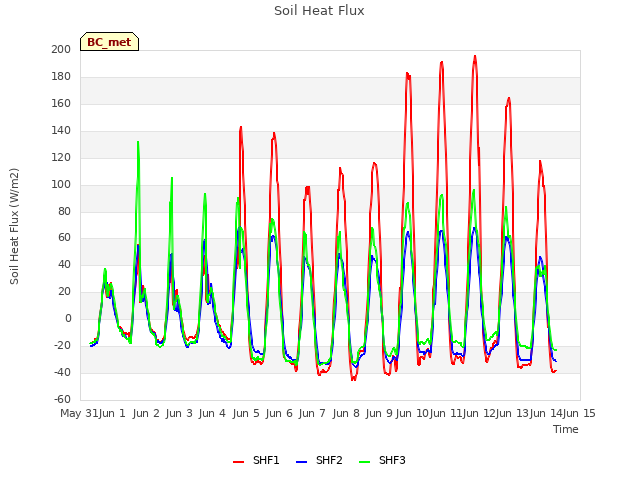
Task: Click the Jun 2 x-axis tick label
Action: 146,413
